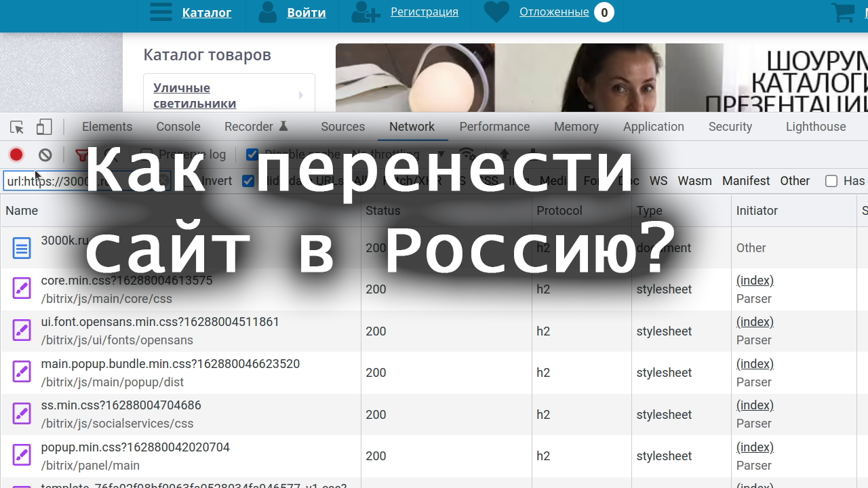This screenshot has width=868, height=488.
Task: Open the Каталог link
Action: tap(207, 13)
